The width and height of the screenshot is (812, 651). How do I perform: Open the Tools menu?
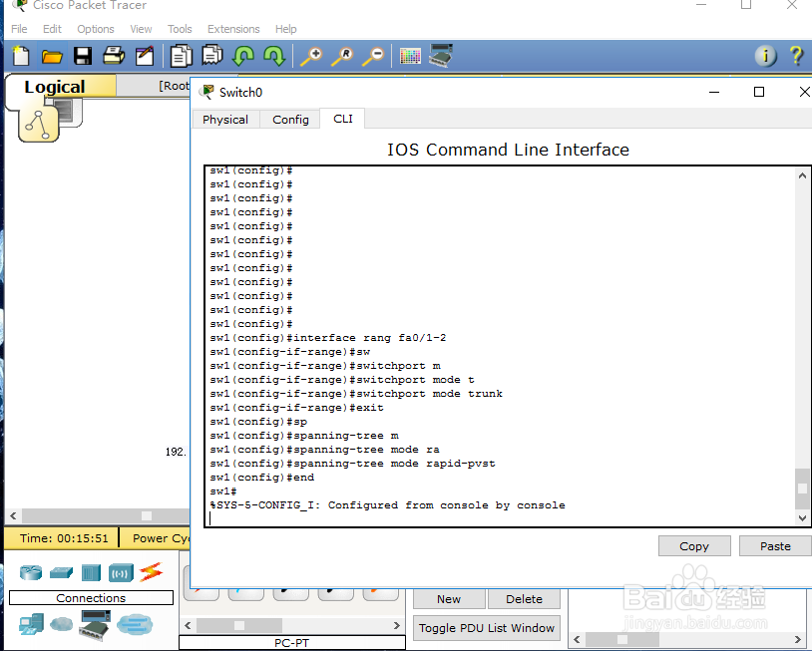(x=180, y=29)
